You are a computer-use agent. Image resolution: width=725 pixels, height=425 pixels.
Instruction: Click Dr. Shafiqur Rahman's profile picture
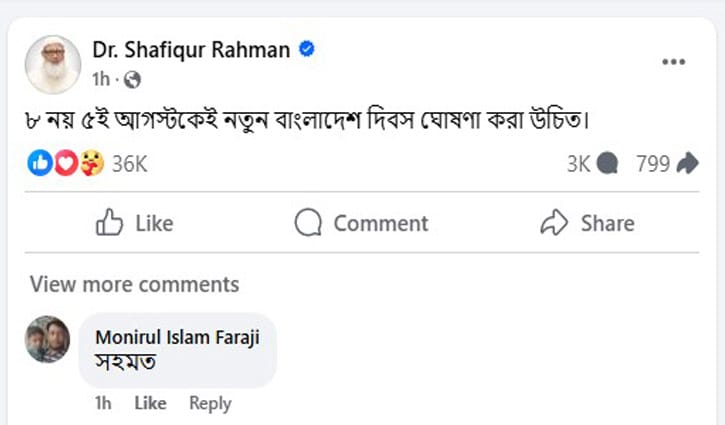52,64
